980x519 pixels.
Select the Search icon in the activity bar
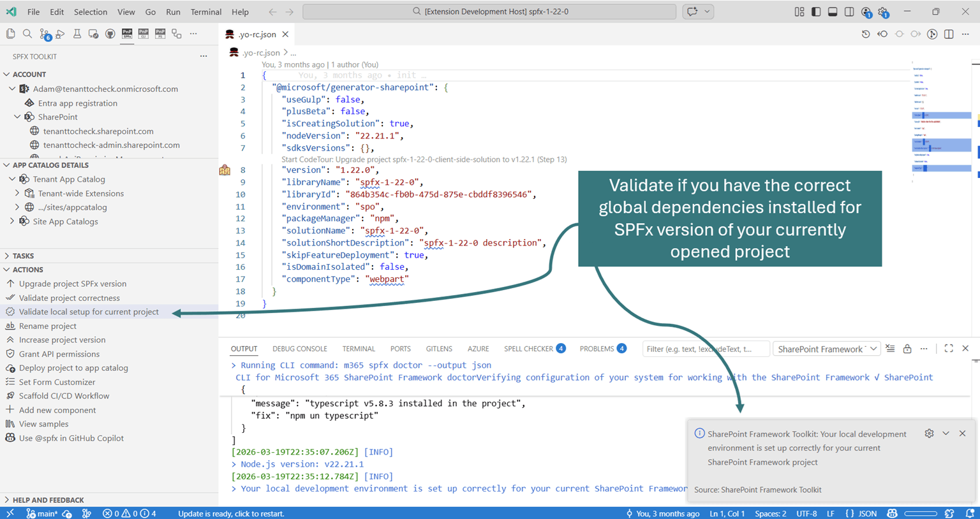(27, 33)
